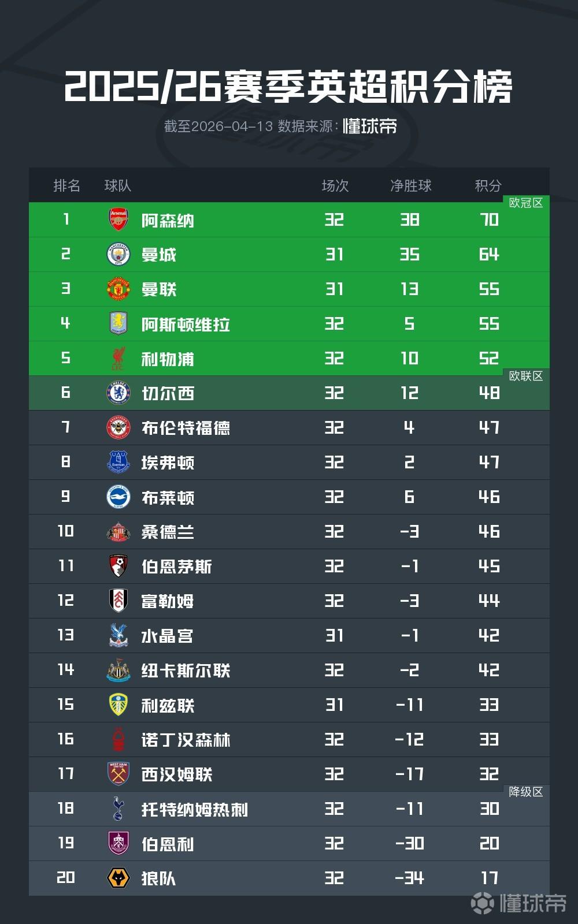Screen dimensions: 578x924
Task: Click the Crystal Palace eagle badge
Action: (118, 635)
